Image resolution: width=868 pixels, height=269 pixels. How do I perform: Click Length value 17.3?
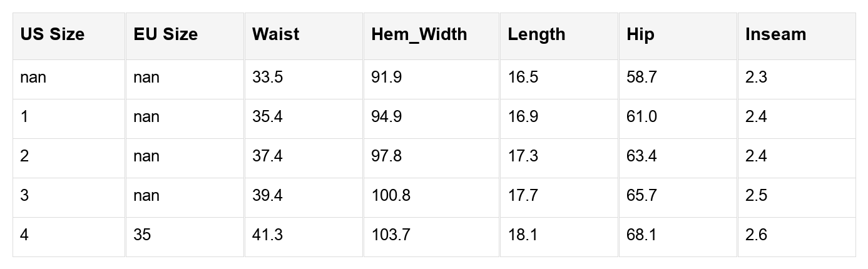tap(523, 156)
